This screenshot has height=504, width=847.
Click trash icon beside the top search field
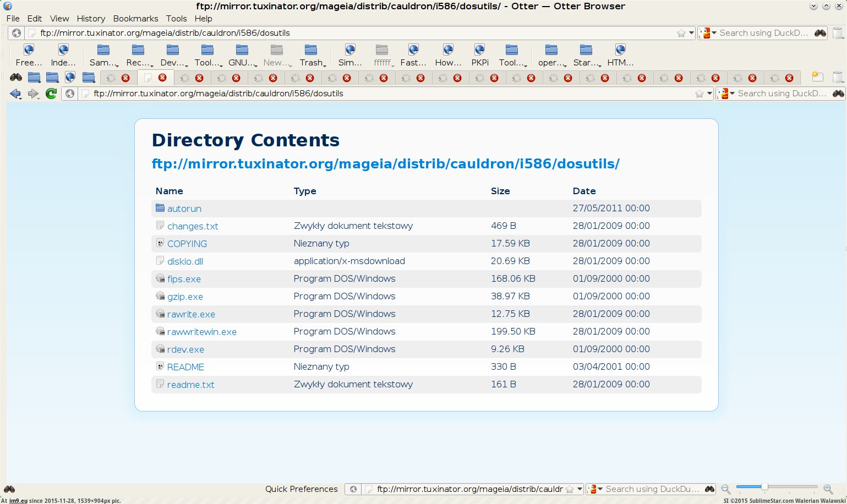point(838,33)
